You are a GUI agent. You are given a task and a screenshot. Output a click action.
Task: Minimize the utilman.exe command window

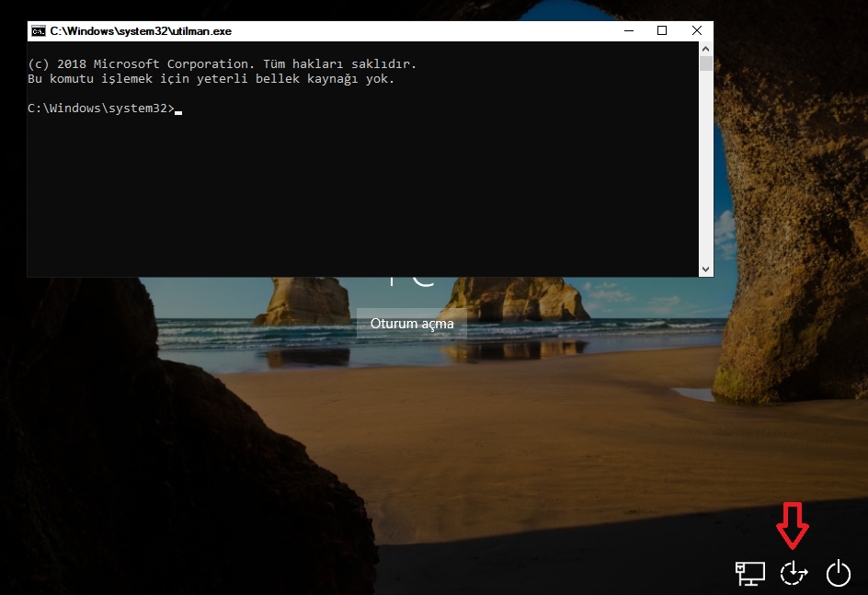[629, 31]
